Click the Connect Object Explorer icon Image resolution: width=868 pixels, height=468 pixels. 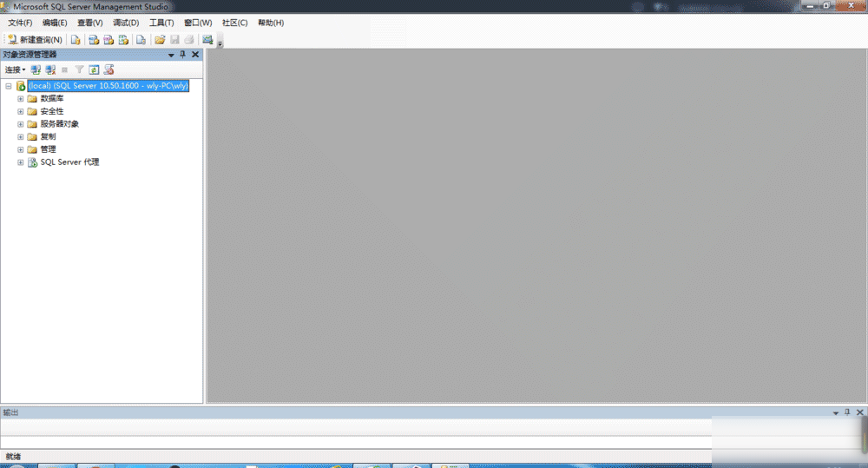click(36, 69)
